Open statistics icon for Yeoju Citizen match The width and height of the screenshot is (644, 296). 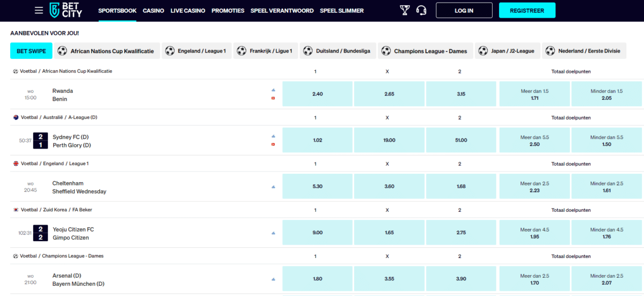coord(273,233)
